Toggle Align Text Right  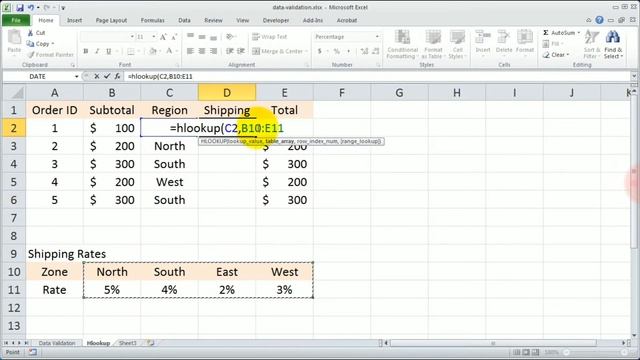point(213,51)
